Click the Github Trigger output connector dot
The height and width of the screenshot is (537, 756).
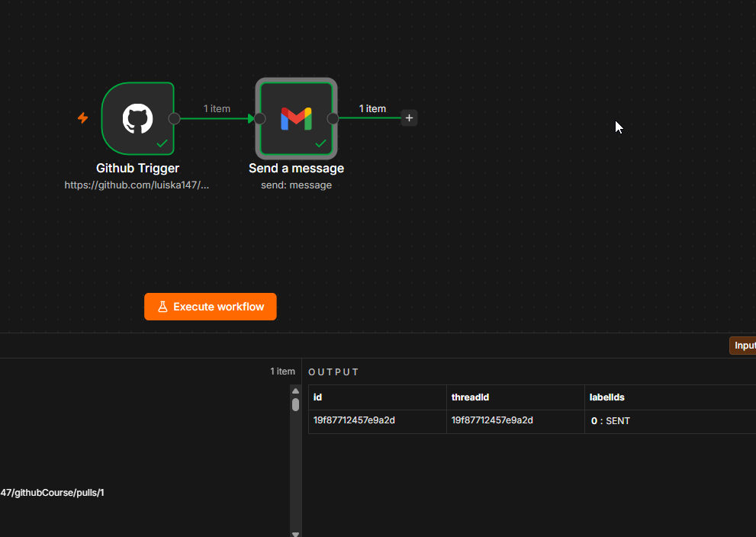coord(174,118)
